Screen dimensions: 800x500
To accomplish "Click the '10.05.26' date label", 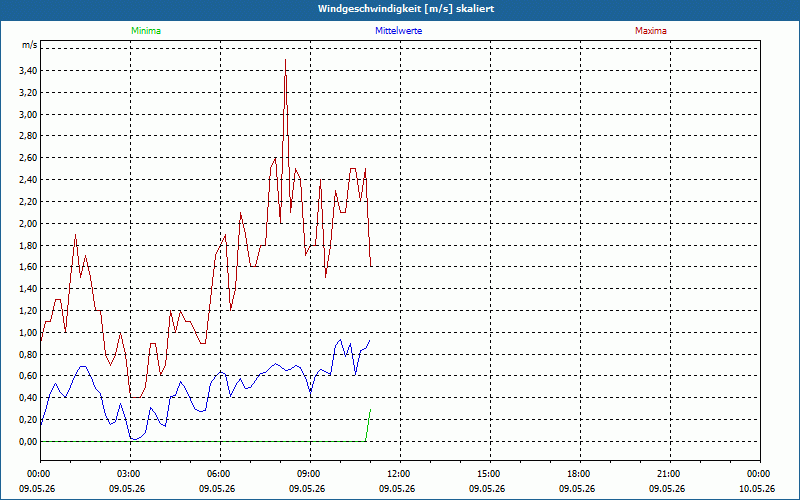I will tap(757, 489).
